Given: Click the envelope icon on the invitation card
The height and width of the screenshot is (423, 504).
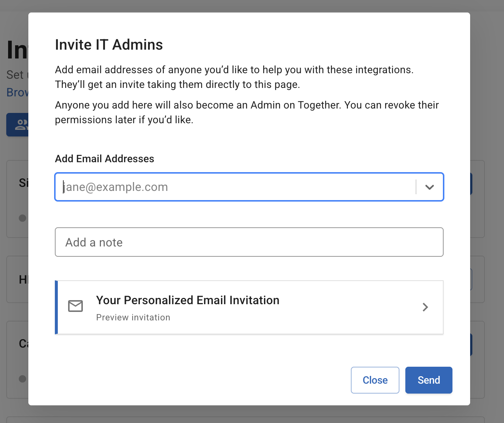Looking at the screenshot, I should [x=75, y=306].
